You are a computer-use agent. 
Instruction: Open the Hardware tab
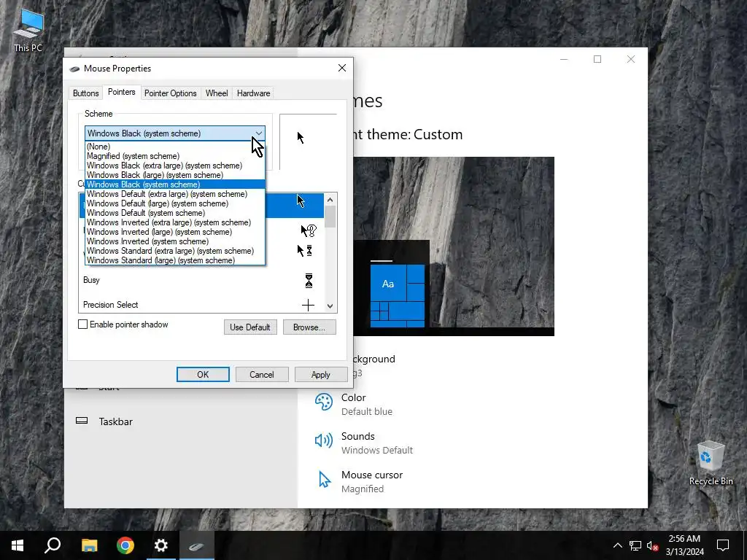(x=253, y=93)
